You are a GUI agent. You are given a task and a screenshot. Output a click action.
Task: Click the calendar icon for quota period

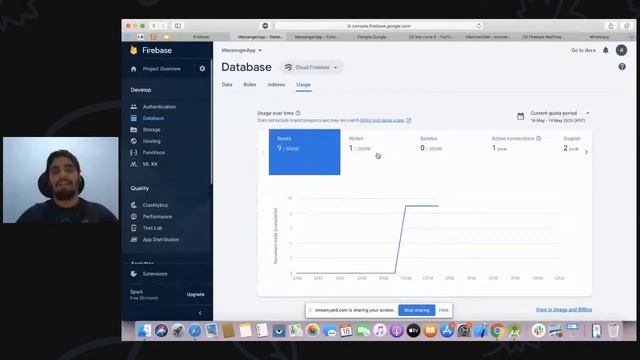point(520,116)
